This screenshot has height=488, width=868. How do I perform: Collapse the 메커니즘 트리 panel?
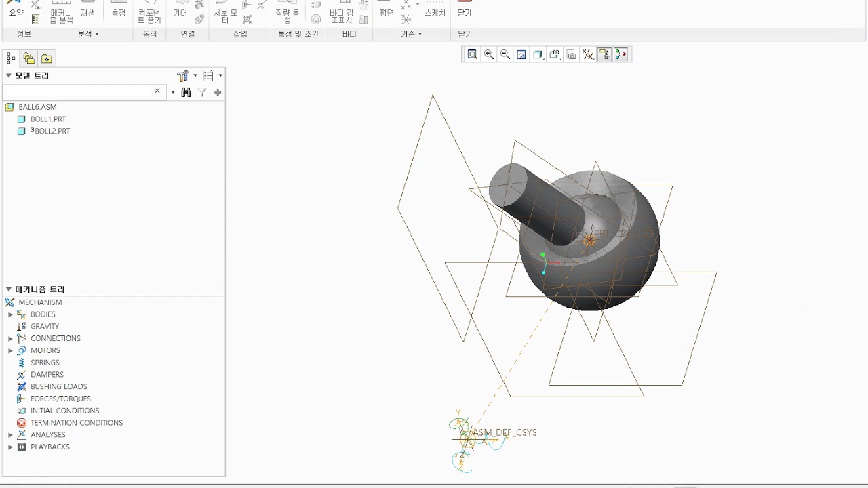[9, 289]
